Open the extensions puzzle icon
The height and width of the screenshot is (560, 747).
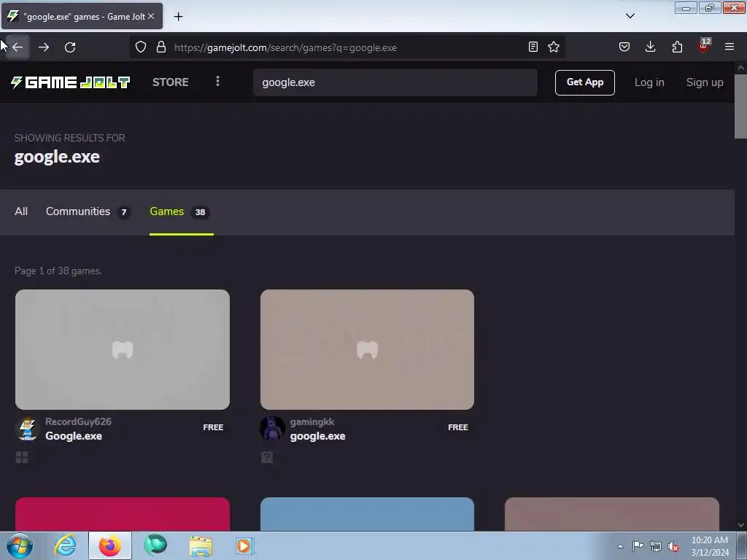pyautogui.click(x=677, y=47)
